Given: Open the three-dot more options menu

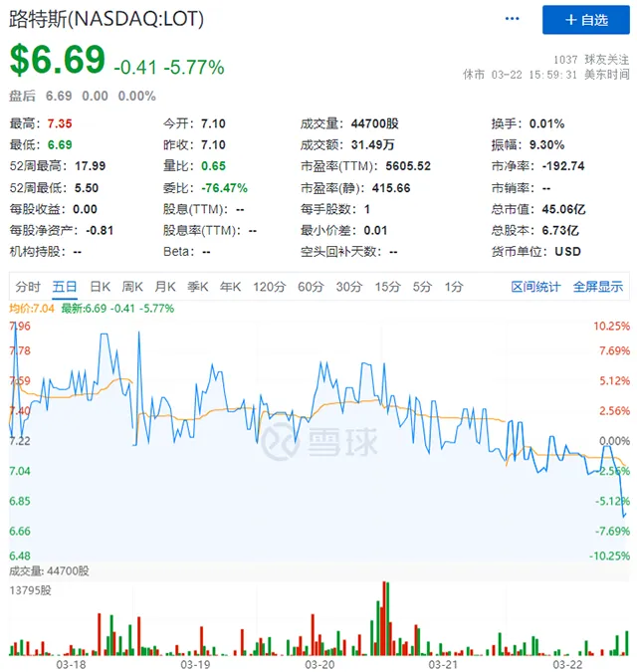Looking at the screenshot, I should point(512,19).
